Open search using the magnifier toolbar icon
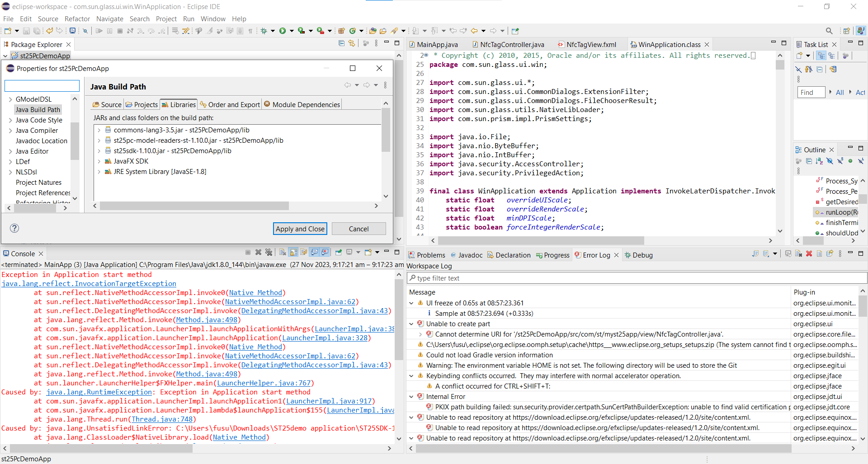 829,31
